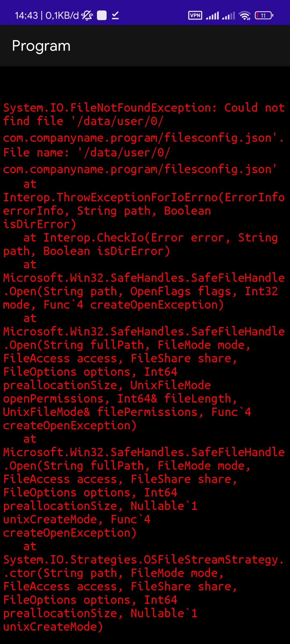Tap the checkmark notification icon

click(115, 15)
